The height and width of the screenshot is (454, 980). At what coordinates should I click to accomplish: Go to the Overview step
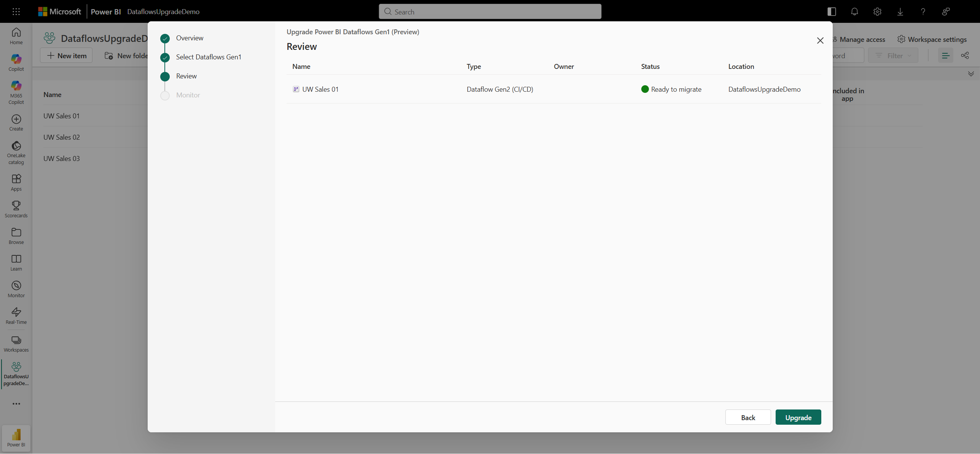(190, 38)
